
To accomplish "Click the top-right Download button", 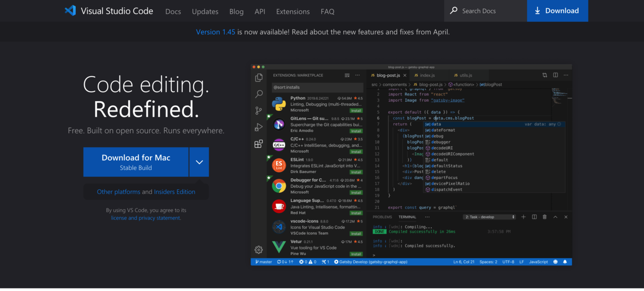I will pos(557,10).
